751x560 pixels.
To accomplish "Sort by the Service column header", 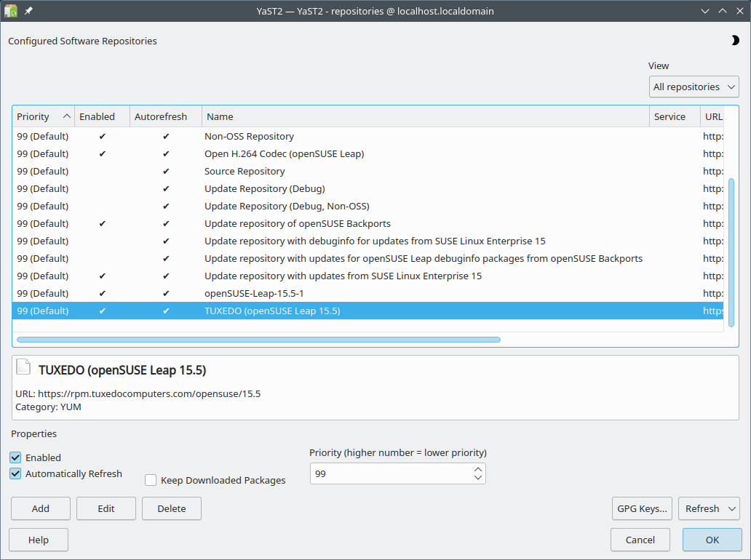I will coord(675,116).
